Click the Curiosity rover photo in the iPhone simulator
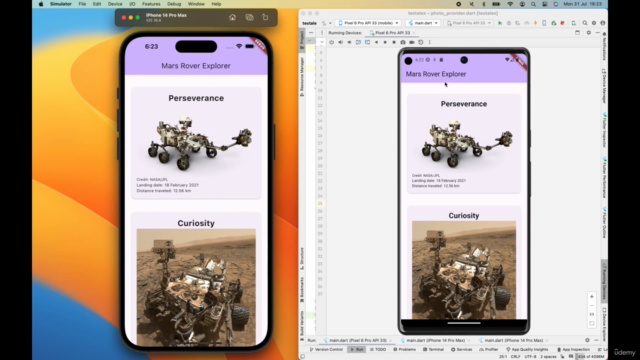This screenshot has height=360, width=640. click(196, 287)
